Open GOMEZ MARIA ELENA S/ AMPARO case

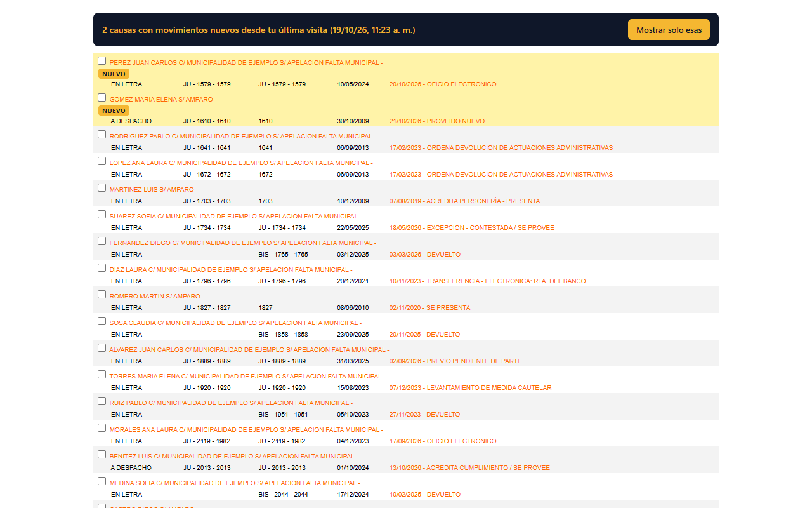click(163, 100)
